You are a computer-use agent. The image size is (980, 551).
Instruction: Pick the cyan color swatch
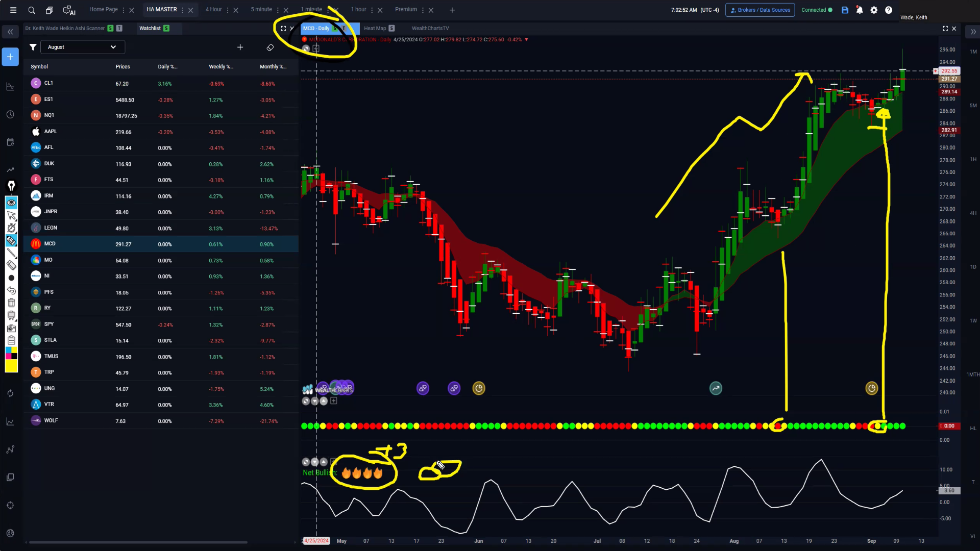pos(8,350)
